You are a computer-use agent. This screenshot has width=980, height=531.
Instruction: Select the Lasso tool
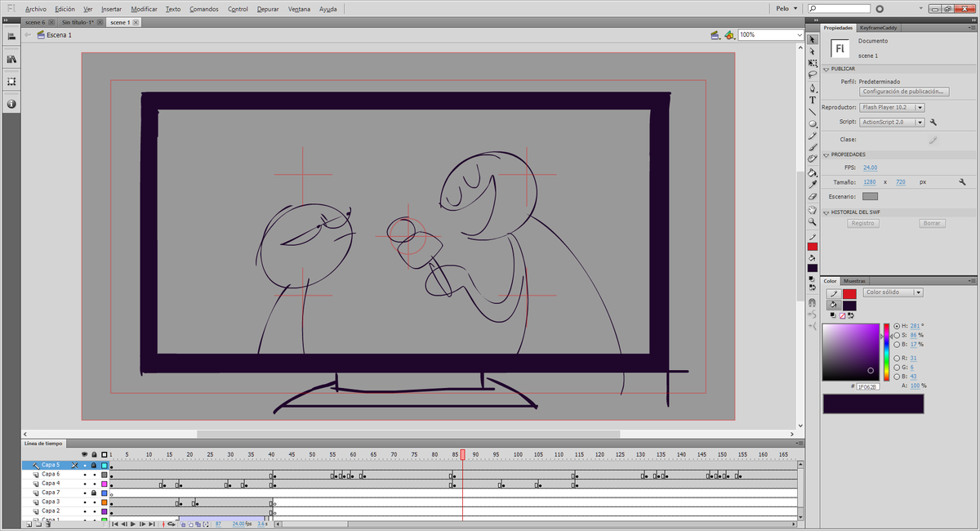pyautogui.click(x=812, y=74)
